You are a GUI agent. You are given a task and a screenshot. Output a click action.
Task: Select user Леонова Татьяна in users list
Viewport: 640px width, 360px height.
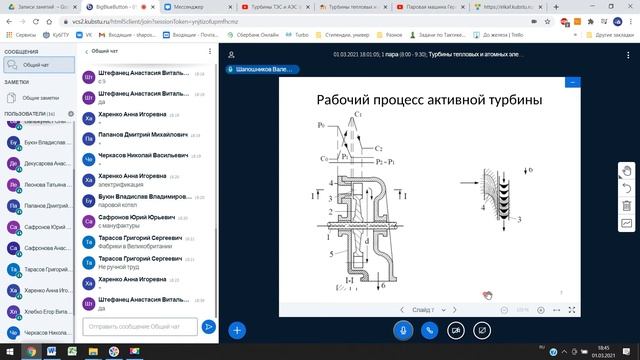[x=39, y=184]
